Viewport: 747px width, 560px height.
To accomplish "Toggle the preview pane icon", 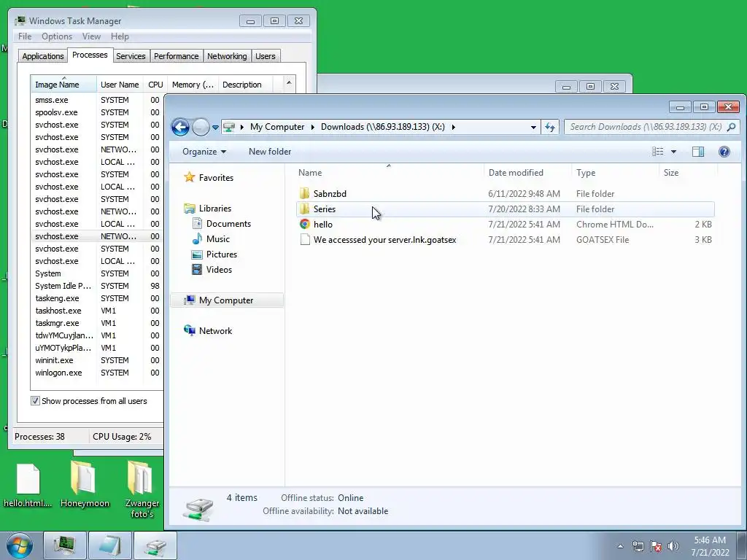I will (698, 152).
